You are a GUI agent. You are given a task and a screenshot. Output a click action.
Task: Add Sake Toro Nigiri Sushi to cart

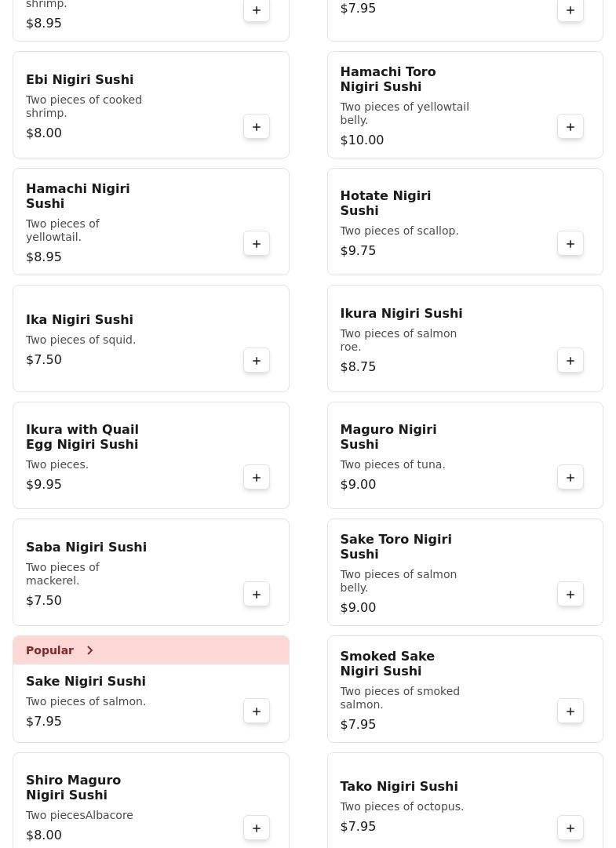[x=570, y=595]
